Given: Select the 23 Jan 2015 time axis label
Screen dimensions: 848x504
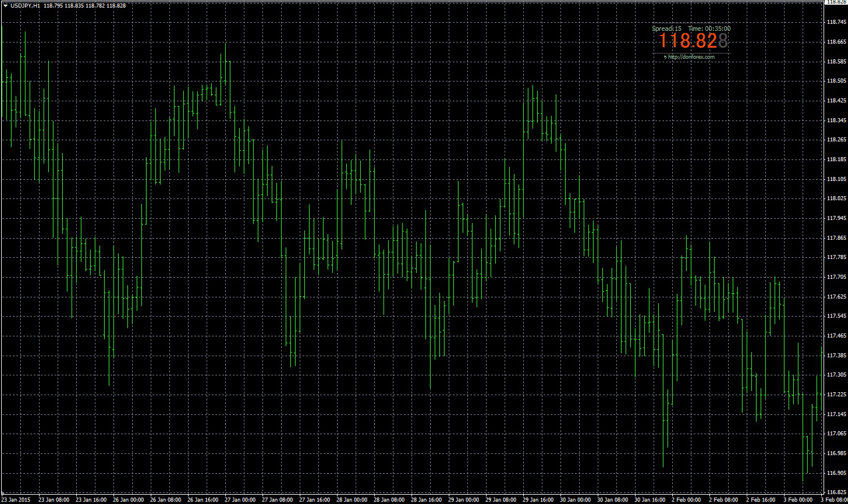Looking at the screenshot, I should tap(16, 499).
